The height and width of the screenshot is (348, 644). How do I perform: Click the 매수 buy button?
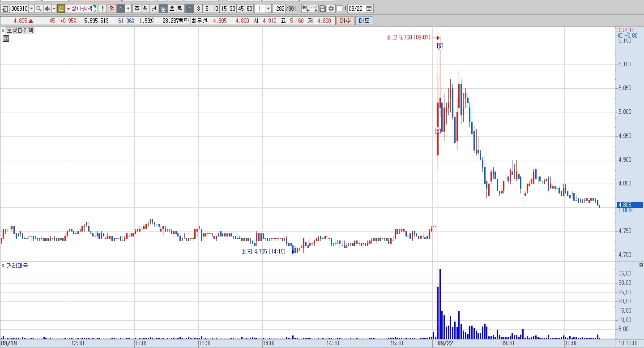[x=345, y=21]
